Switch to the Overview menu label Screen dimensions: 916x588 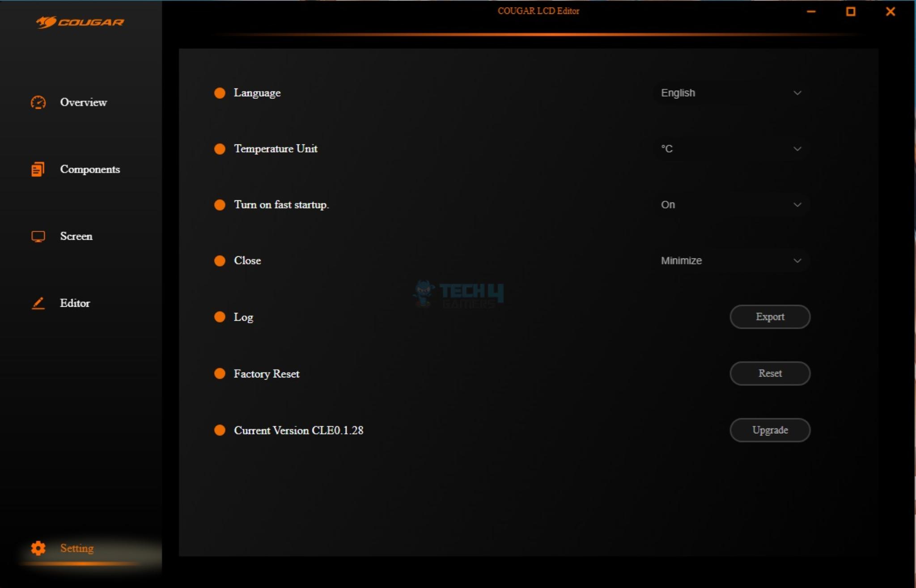click(x=84, y=102)
